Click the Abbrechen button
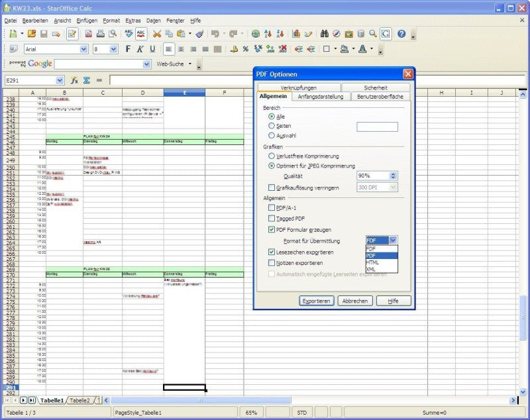Screen dimensions: 530x420 tap(355, 301)
